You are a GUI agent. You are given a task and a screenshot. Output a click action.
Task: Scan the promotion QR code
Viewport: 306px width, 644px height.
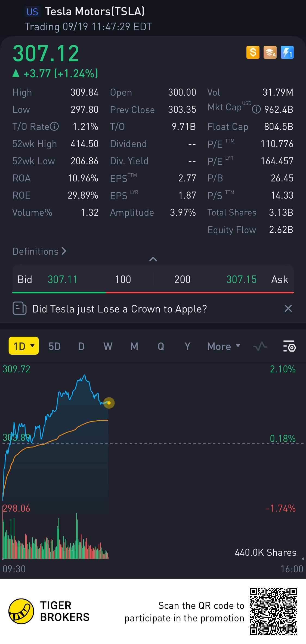[273, 611]
